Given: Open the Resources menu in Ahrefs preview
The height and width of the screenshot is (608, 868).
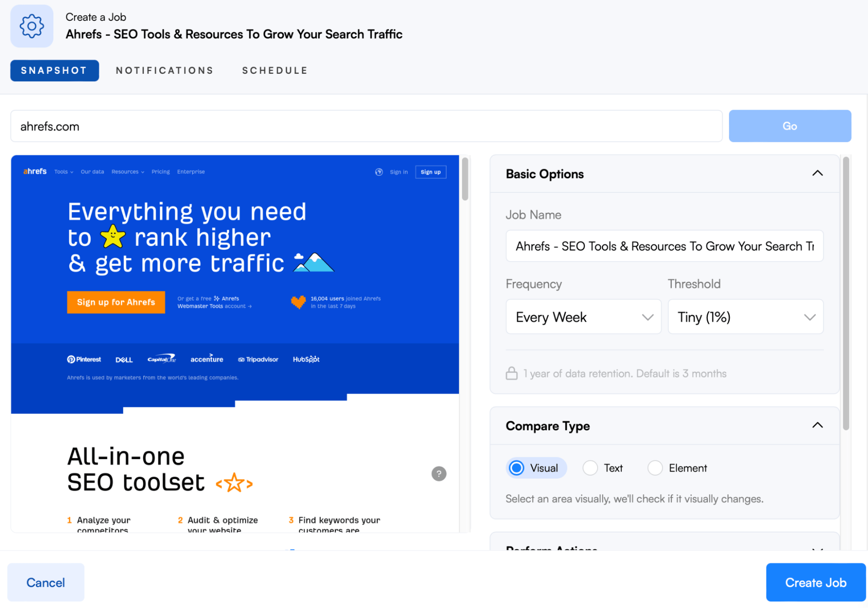Looking at the screenshot, I should click(x=128, y=172).
